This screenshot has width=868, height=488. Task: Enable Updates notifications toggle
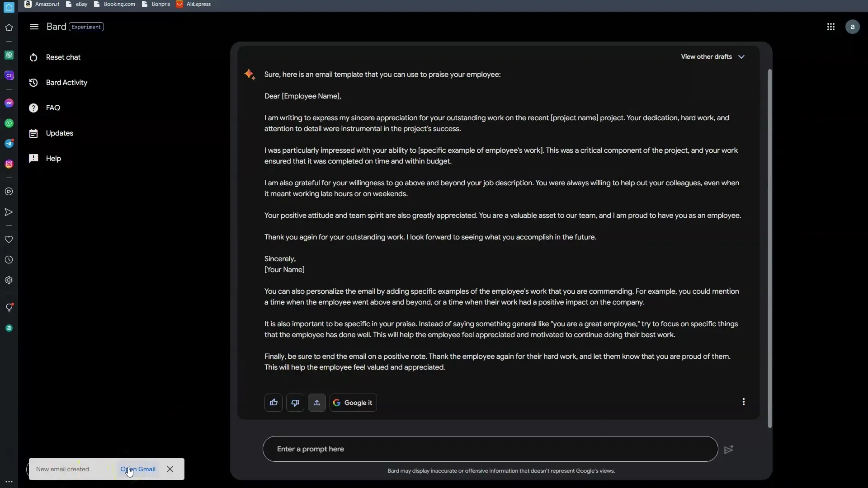click(x=60, y=133)
